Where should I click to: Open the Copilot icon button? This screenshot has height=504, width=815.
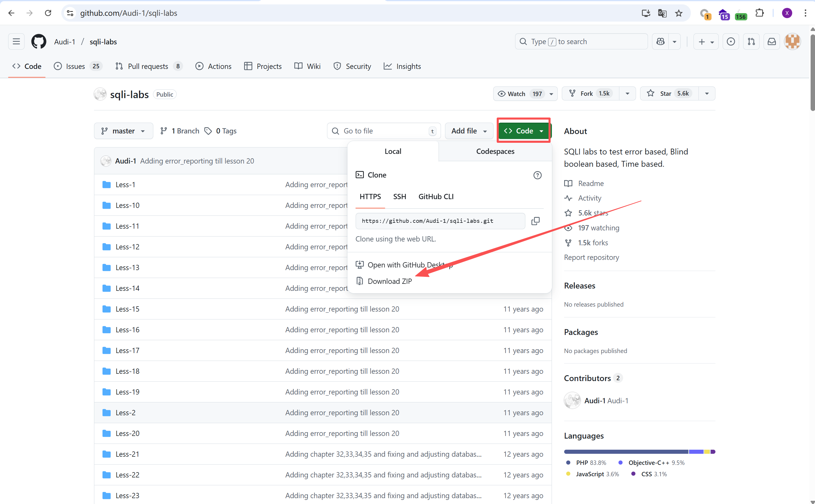point(660,42)
